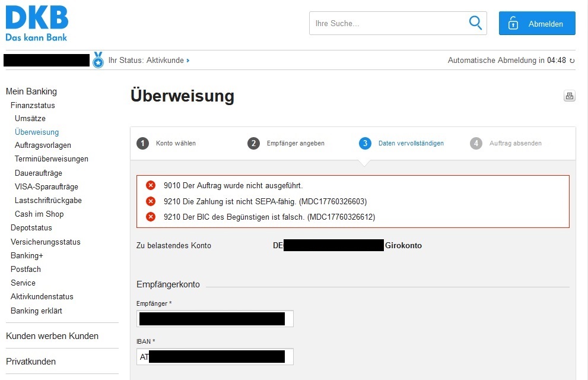Expand the Finanzstatus menu section

click(x=33, y=105)
